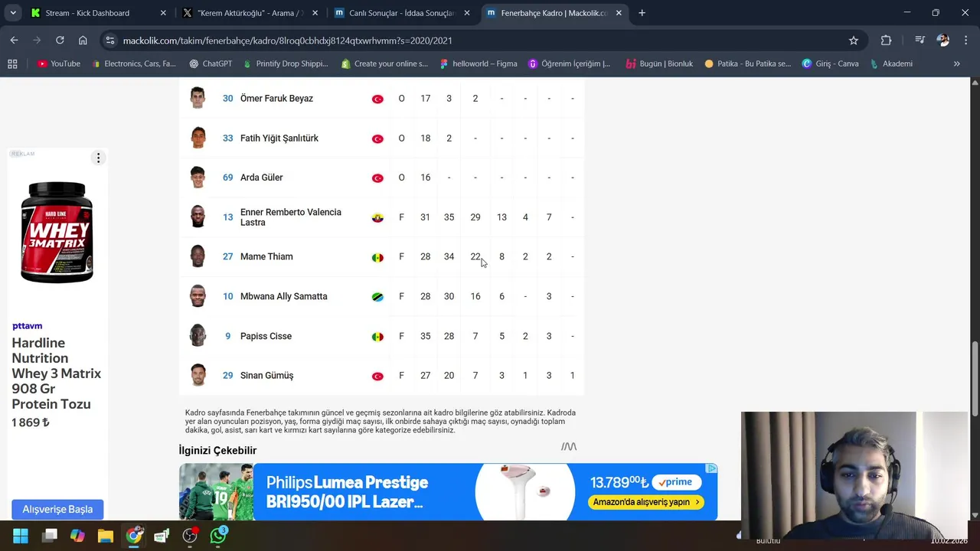
Task: Open Task View from the taskbar
Action: [x=50, y=536]
